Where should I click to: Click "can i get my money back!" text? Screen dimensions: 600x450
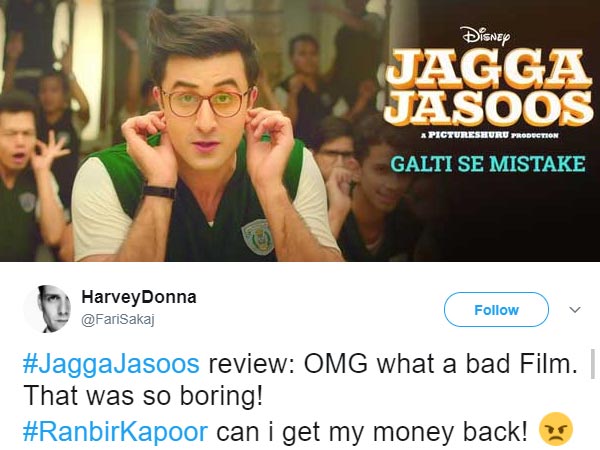[372, 431]
